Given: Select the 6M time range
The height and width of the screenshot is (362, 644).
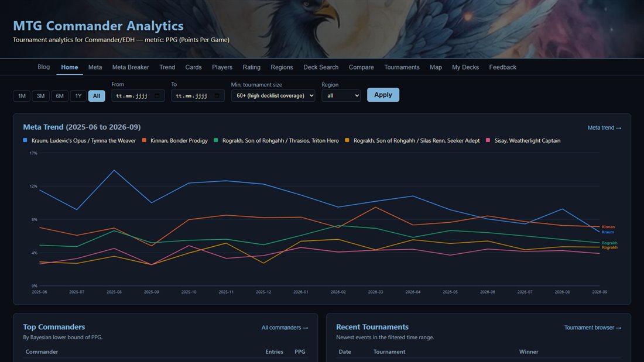Looking at the screenshot, I should (x=60, y=96).
